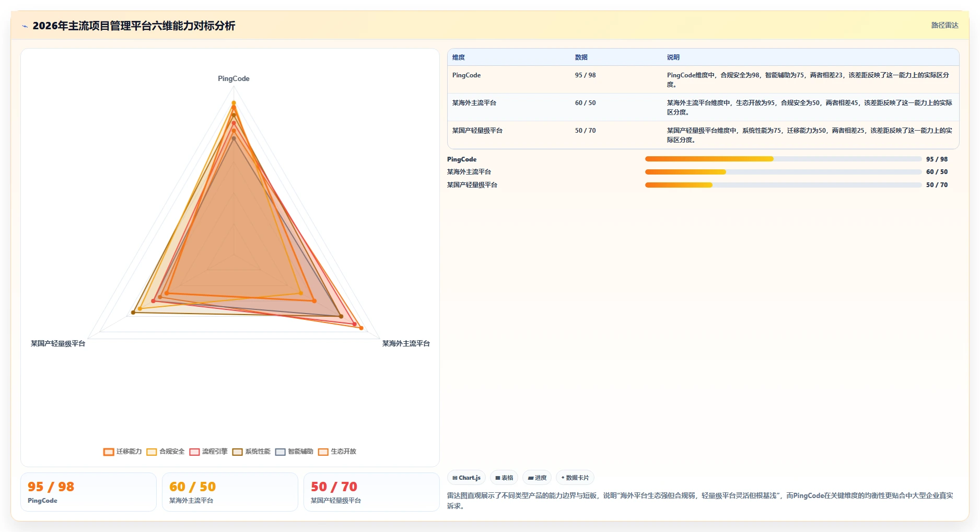This screenshot has width=980, height=532.
Task: Click the PingCode progress bar
Action: point(783,159)
